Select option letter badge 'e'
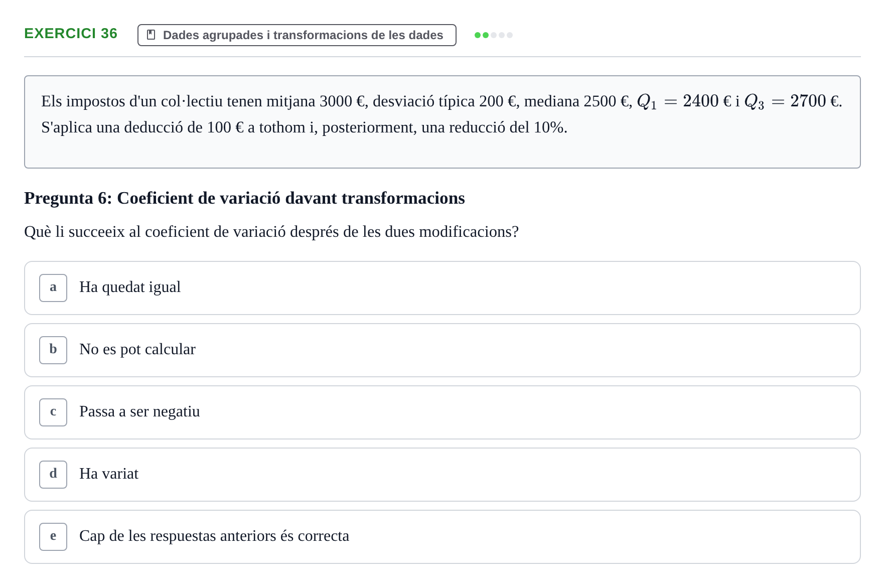This screenshot has height=588, width=885. pyautogui.click(x=53, y=537)
